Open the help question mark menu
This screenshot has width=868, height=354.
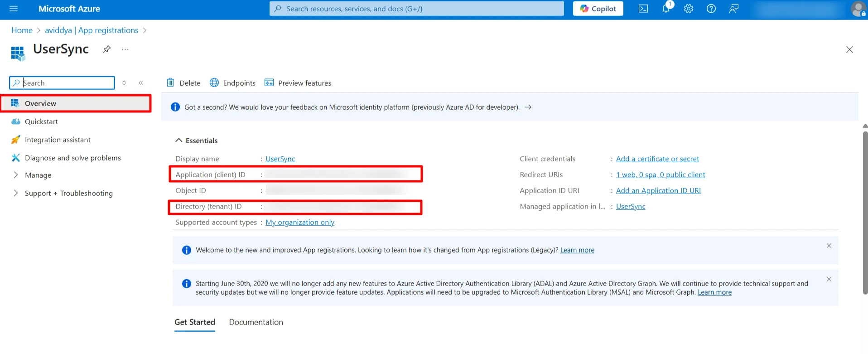pyautogui.click(x=711, y=9)
